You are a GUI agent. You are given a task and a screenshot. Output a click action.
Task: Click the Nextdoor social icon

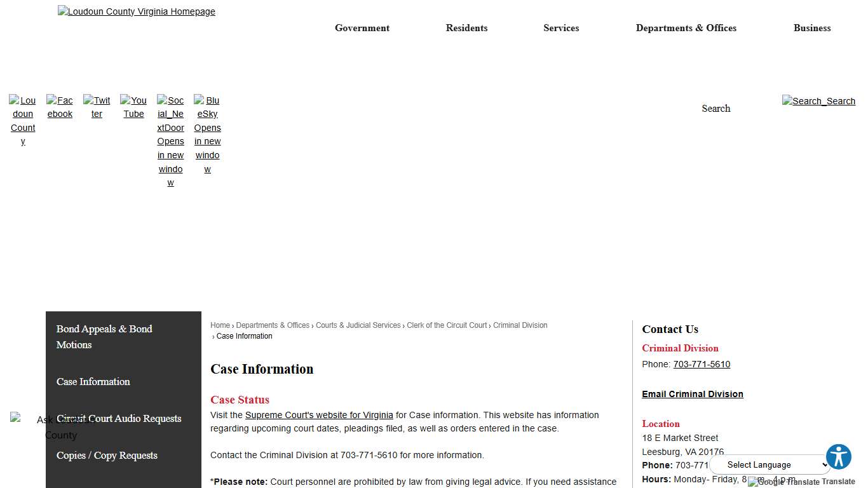tap(170, 140)
